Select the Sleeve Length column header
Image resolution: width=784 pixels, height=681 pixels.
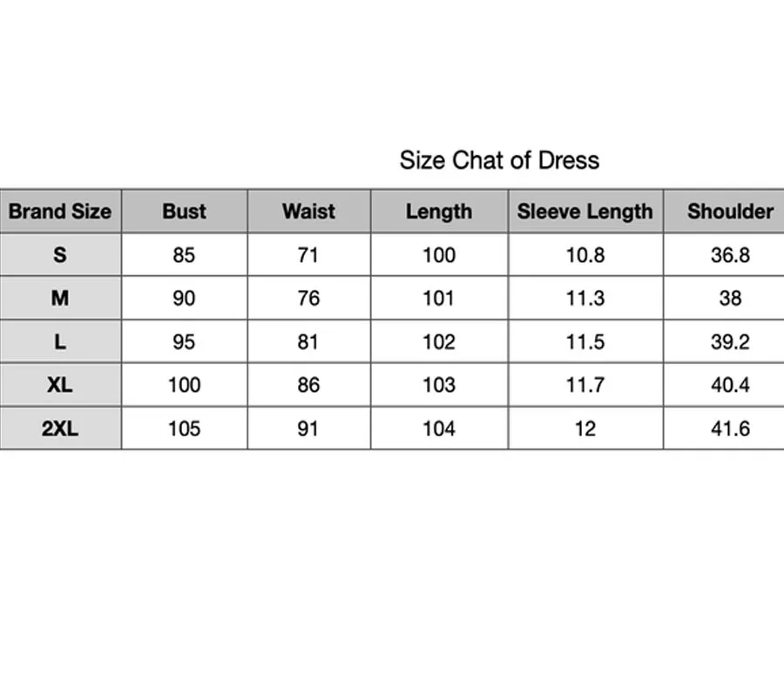(585, 212)
